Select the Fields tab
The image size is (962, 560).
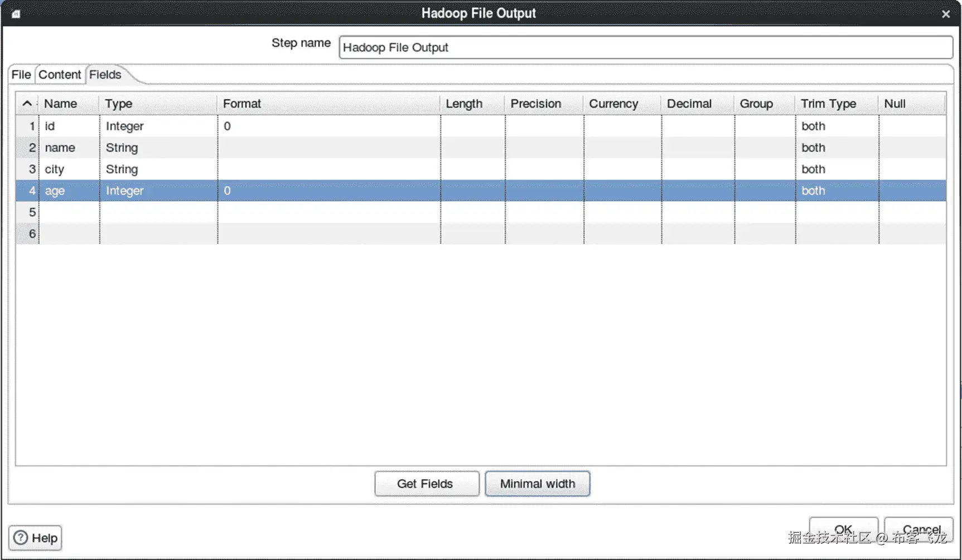pyautogui.click(x=105, y=75)
